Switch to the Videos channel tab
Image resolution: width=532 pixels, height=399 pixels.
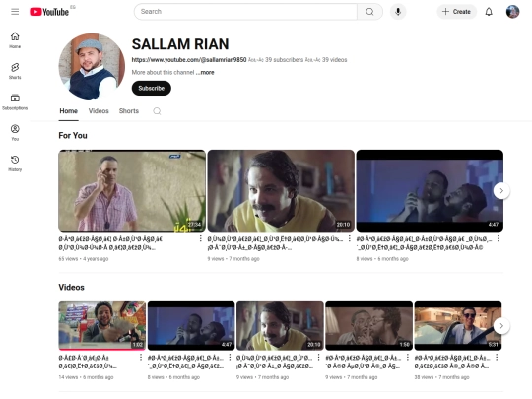coord(99,111)
